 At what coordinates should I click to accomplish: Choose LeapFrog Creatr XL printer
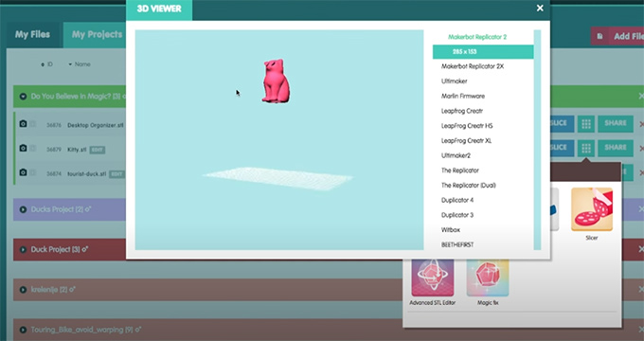(466, 140)
